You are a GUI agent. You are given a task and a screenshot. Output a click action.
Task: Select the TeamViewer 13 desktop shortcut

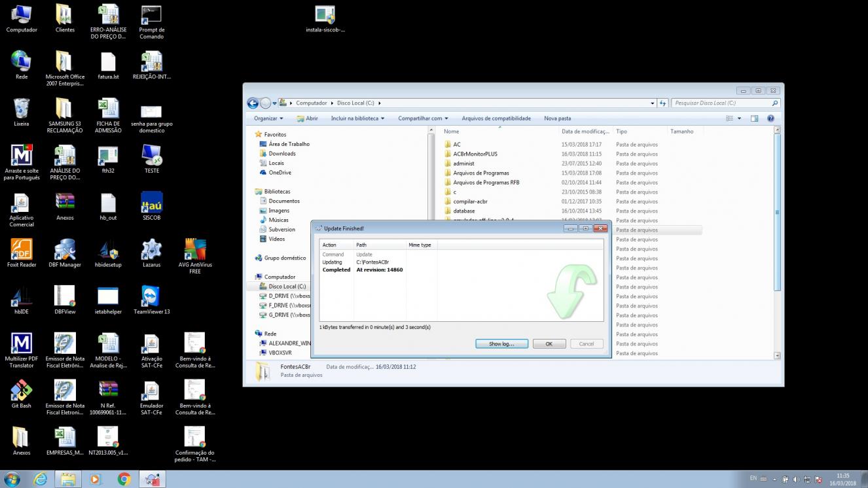tap(151, 299)
